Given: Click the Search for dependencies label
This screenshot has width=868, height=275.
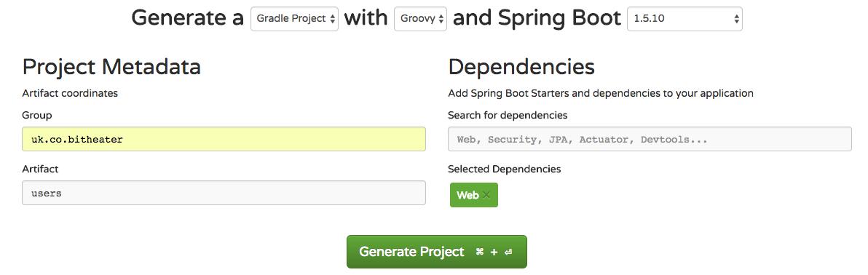Looking at the screenshot, I should 508,115.
